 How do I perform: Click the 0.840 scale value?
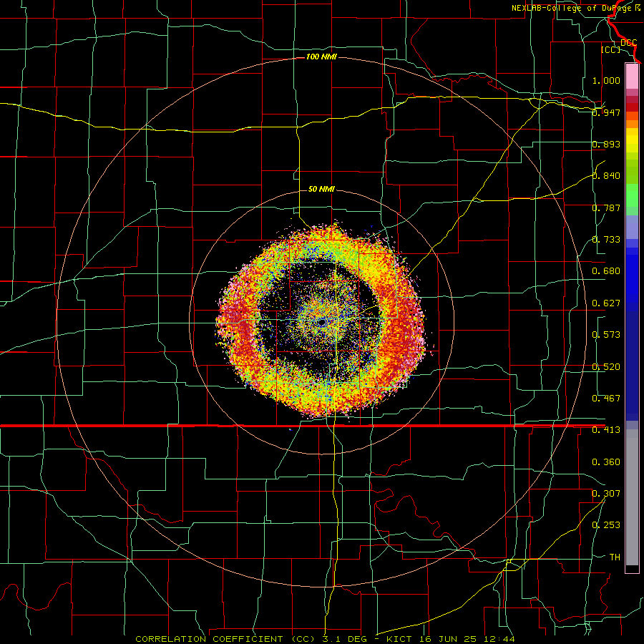pos(606,176)
